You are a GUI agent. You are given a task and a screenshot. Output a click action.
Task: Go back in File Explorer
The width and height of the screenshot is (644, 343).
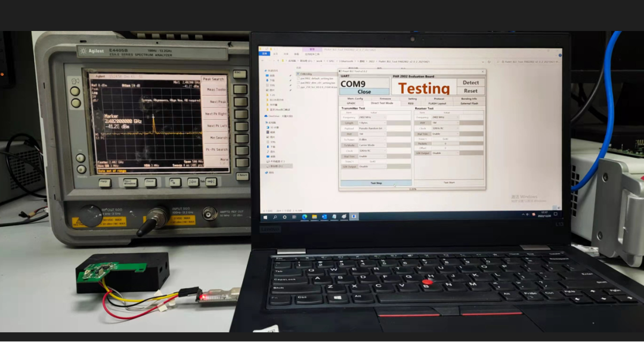tap(262, 61)
